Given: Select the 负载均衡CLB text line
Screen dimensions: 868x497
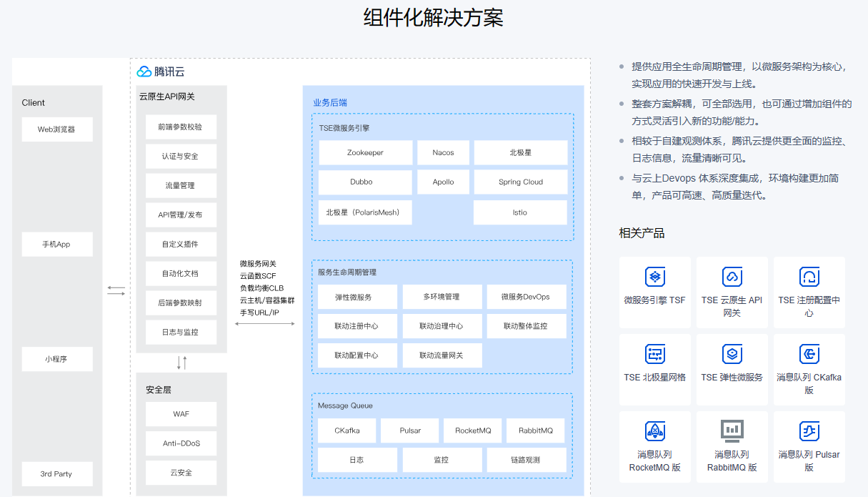Looking at the screenshot, I should coord(261,288).
